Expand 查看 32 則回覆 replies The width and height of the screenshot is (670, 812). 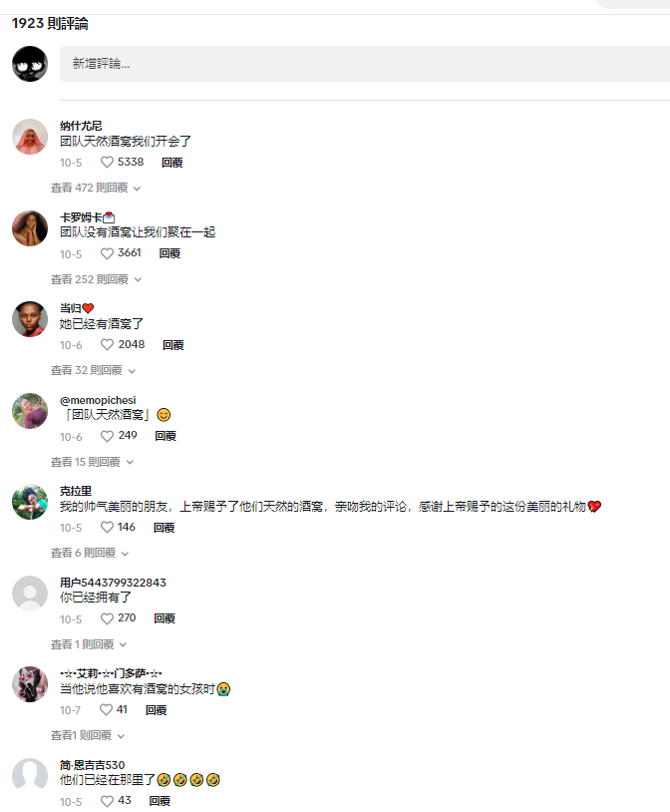[93, 370]
